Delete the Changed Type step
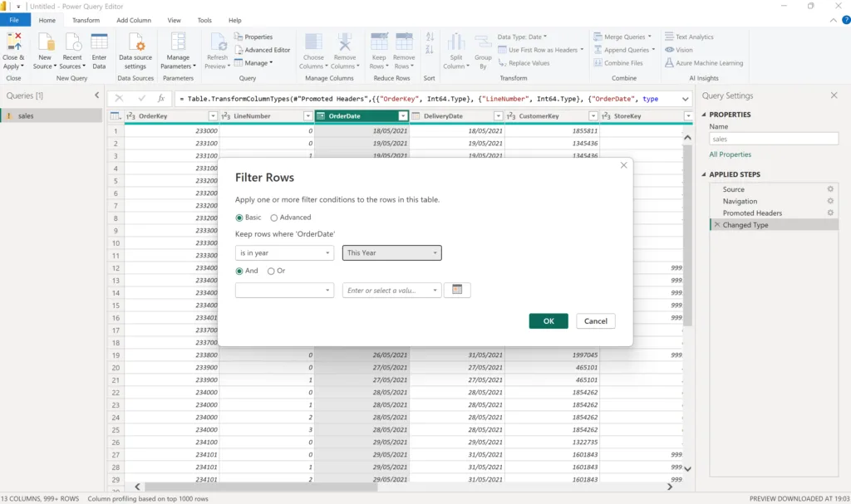Screen dimensions: 851x504 717,225
